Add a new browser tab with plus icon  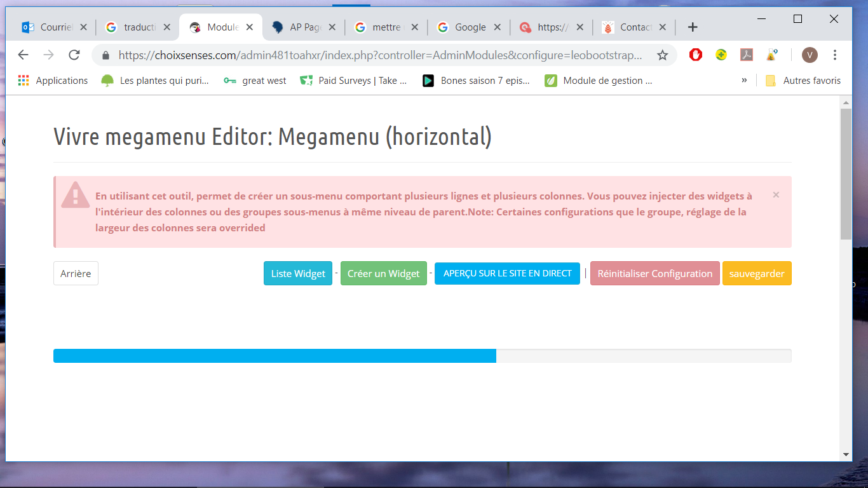pyautogui.click(x=693, y=27)
